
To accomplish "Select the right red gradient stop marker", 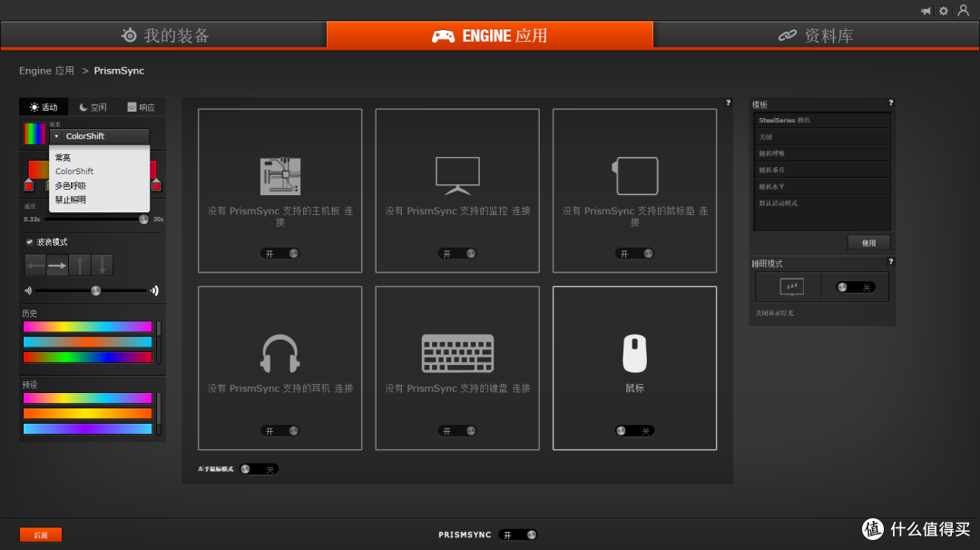I will 156,185.
